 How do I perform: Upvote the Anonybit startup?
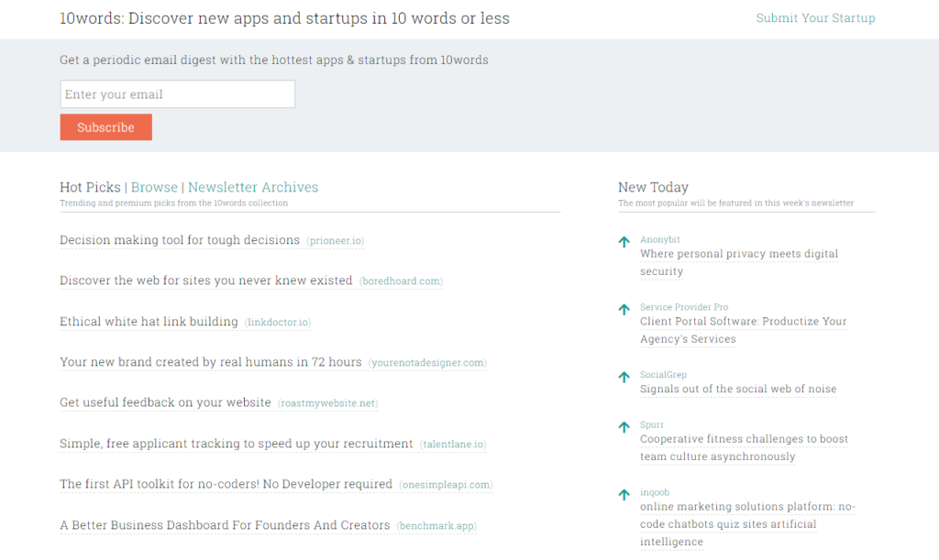(623, 241)
